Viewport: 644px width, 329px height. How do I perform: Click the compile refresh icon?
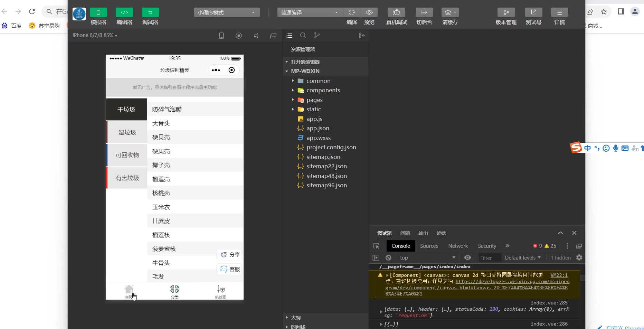tap(352, 12)
